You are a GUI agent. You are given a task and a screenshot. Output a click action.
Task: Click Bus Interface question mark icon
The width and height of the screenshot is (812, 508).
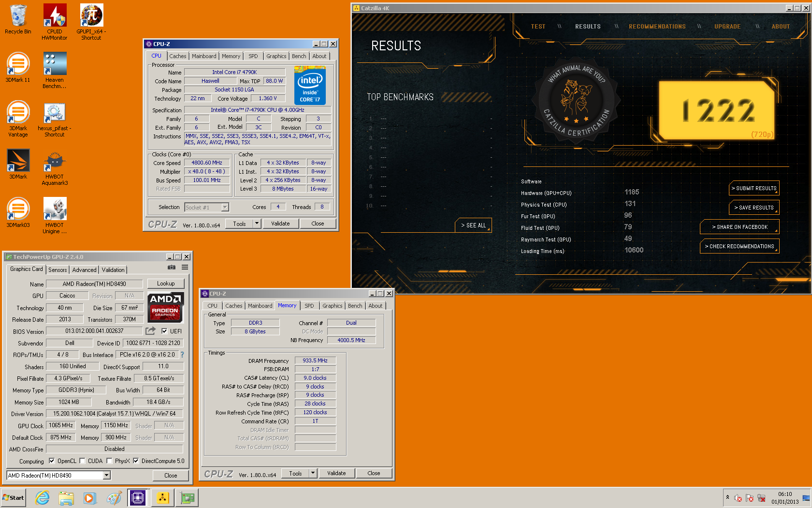[182, 355]
